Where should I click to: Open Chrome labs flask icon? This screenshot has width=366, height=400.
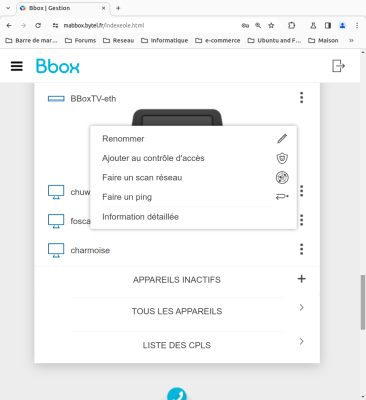[313, 25]
